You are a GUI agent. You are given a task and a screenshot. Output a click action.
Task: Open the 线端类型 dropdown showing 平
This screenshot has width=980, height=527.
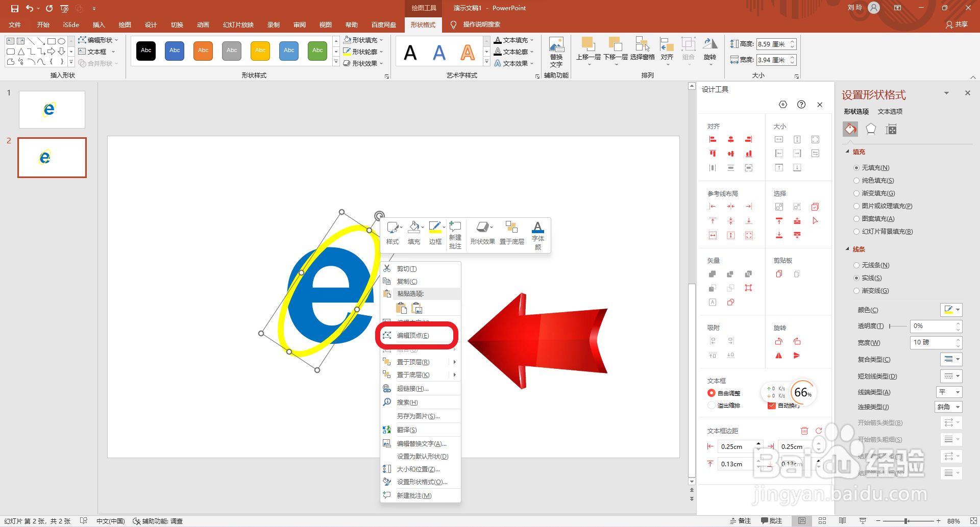tap(949, 392)
